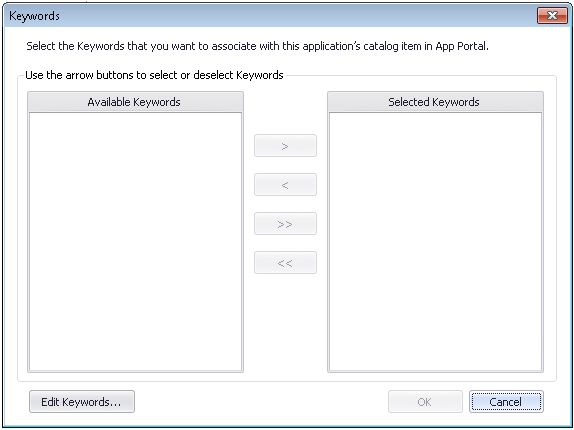The height and width of the screenshot is (430, 574).
Task: Click the App Portal instruction sentence
Action: pyautogui.click(x=257, y=46)
